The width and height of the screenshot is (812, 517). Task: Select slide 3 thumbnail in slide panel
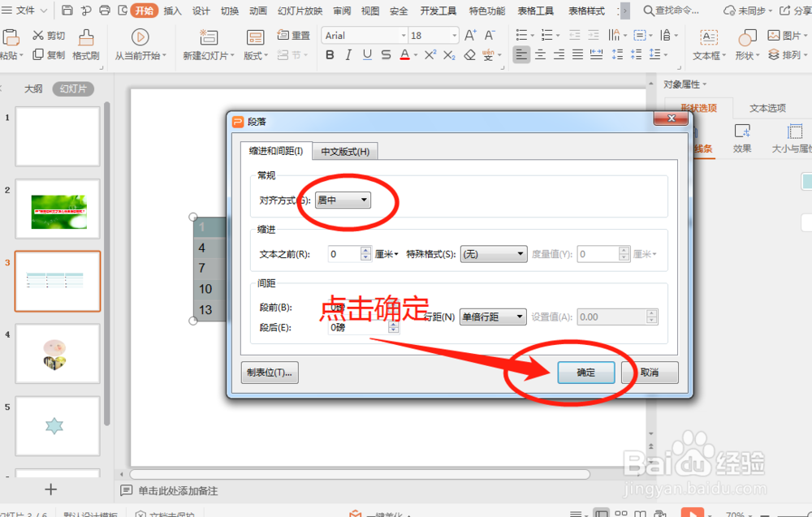(57, 281)
